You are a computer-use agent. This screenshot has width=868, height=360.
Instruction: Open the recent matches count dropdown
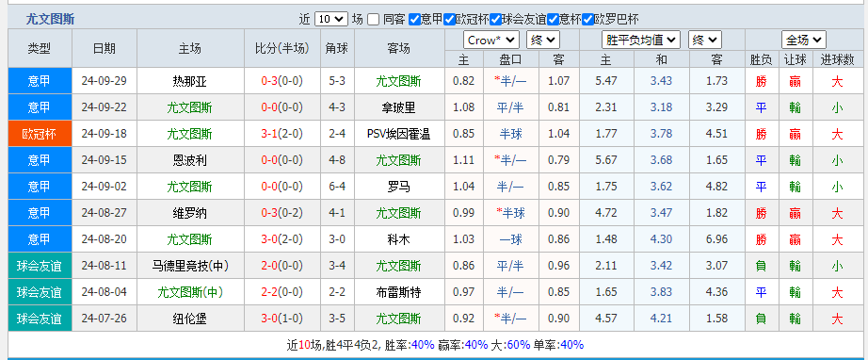(x=331, y=20)
